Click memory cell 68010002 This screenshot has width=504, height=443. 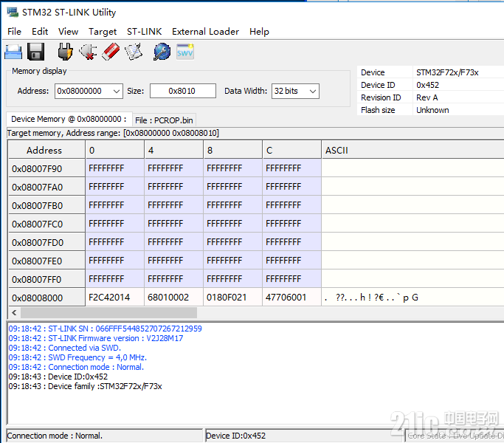pyautogui.click(x=174, y=298)
